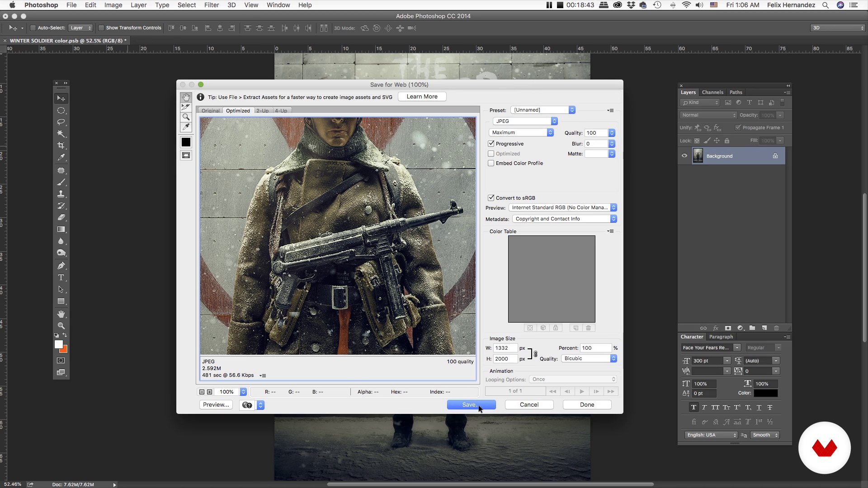Switch to the Channels panel tab
The width and height of the screenshot is (868, 488).
[x=712, y=92]
